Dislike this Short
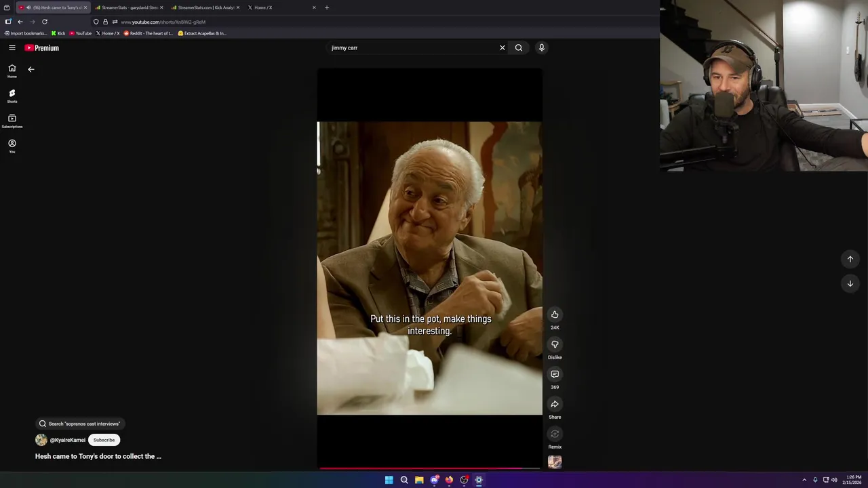Viewport: 868px width, 488px height. pyautogui.click(x=555, y=344)
